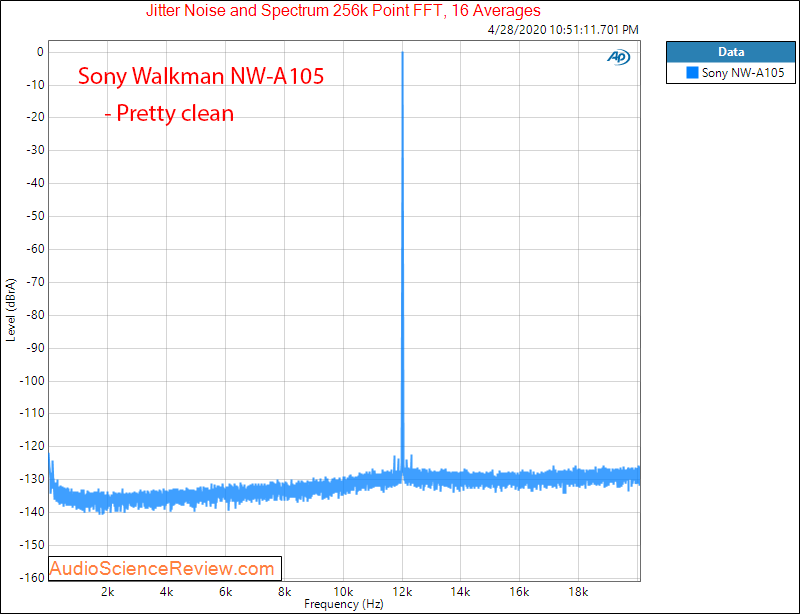The image size is (800, 614).
Task: Click the -110 level tick label
Action: click(x=32, y=413)
